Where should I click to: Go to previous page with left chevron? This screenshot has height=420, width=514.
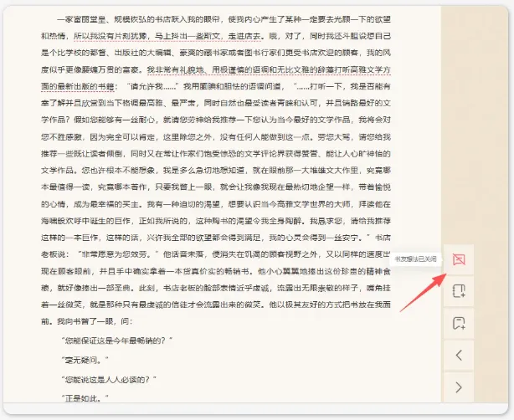coord(459,355)
